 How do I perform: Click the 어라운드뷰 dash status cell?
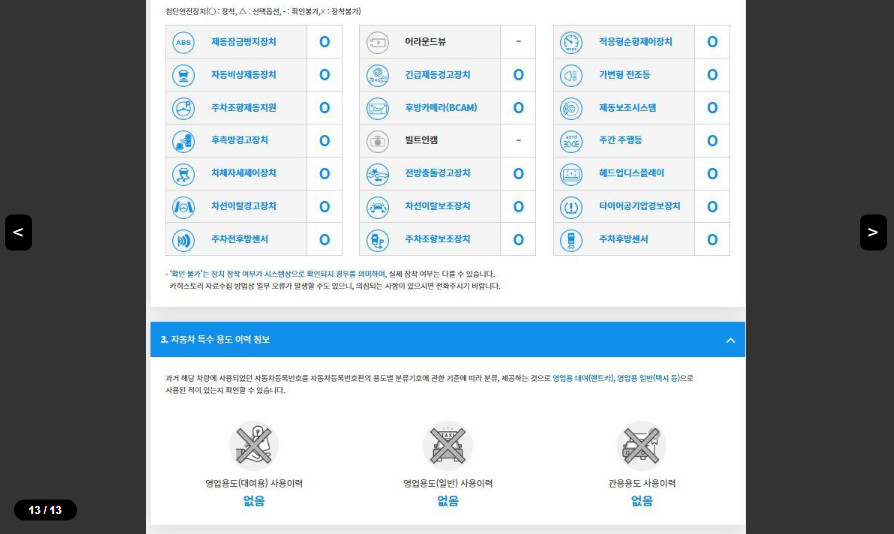518,42
